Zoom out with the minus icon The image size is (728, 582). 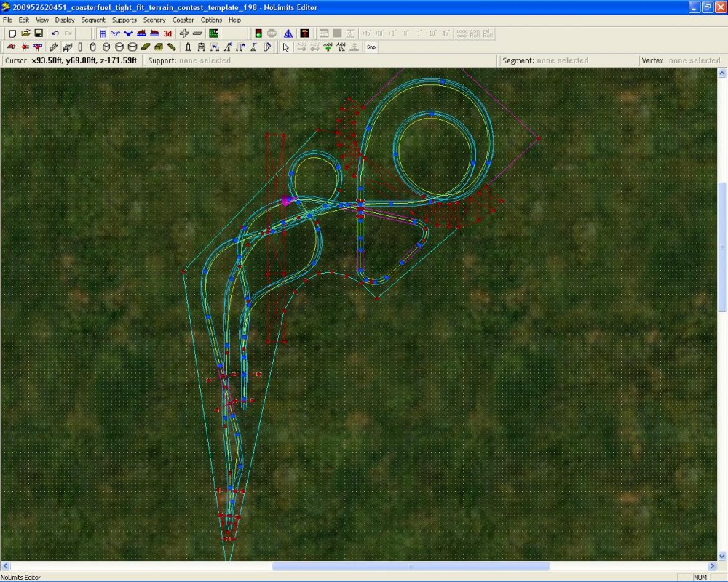tap(197, 33)
